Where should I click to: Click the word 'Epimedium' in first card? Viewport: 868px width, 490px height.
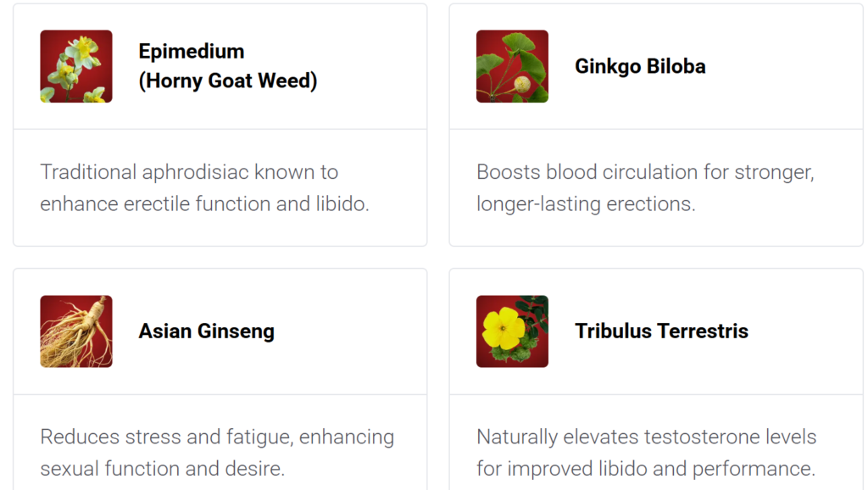click(191, 52)
